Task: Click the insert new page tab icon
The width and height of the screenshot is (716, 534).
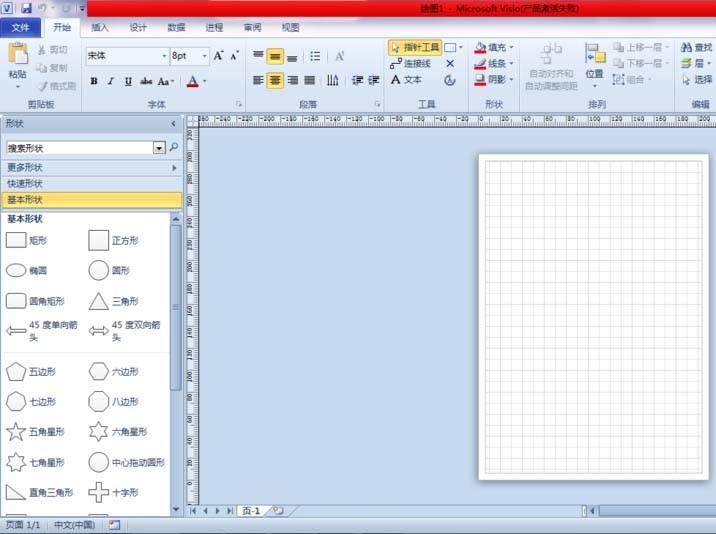Action: coord(278,511)
